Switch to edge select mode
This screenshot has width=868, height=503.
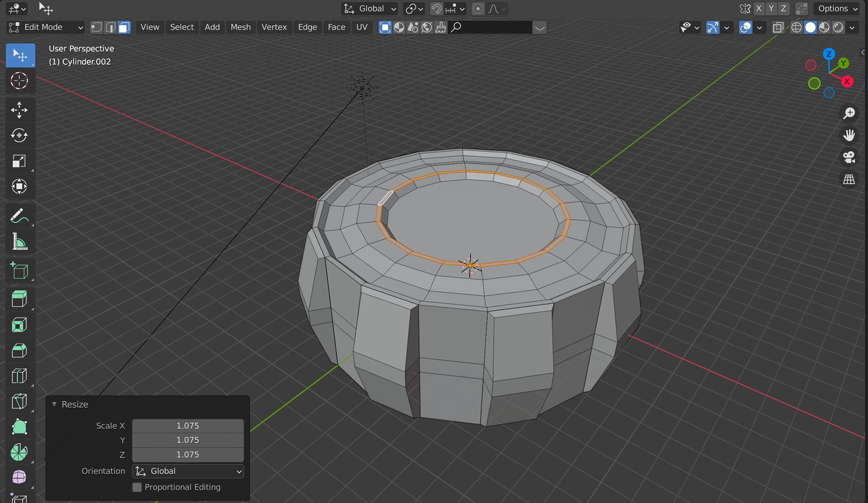(110, 28)
